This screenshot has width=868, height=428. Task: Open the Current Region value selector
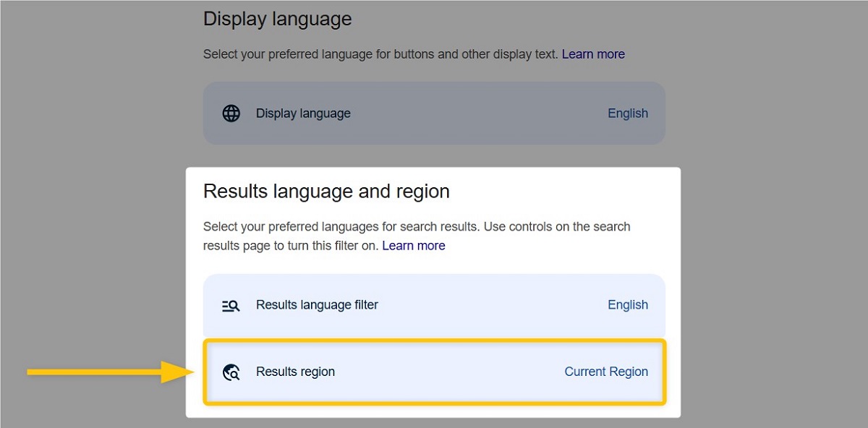coord(606,372)
